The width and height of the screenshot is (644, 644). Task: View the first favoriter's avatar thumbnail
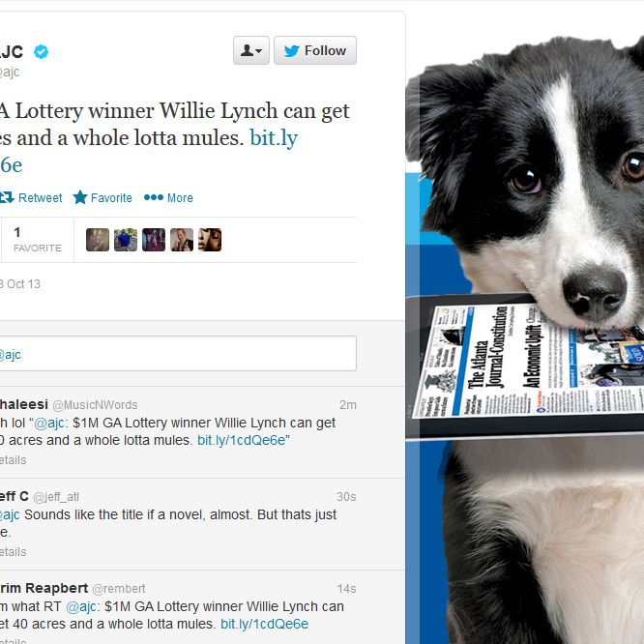click(98, 240)
